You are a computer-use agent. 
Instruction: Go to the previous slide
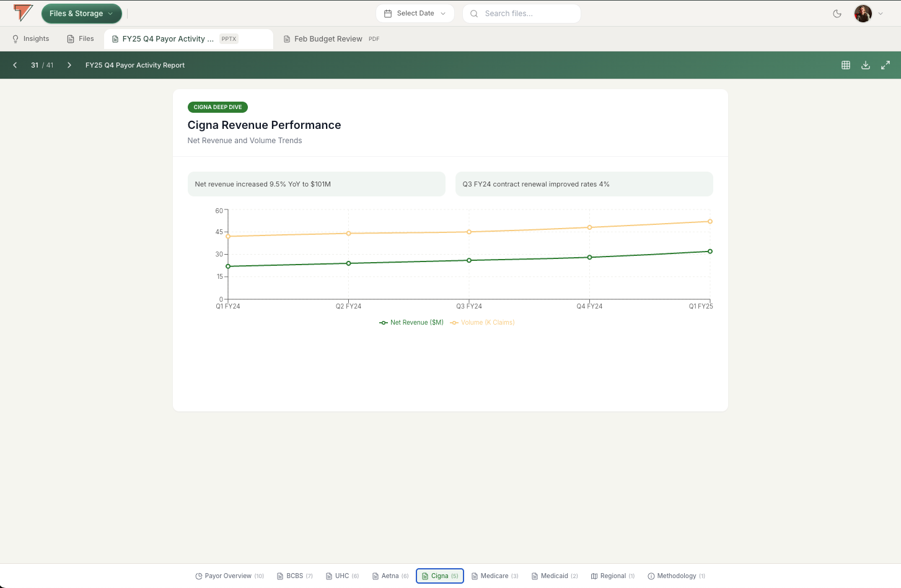(15, 65)
